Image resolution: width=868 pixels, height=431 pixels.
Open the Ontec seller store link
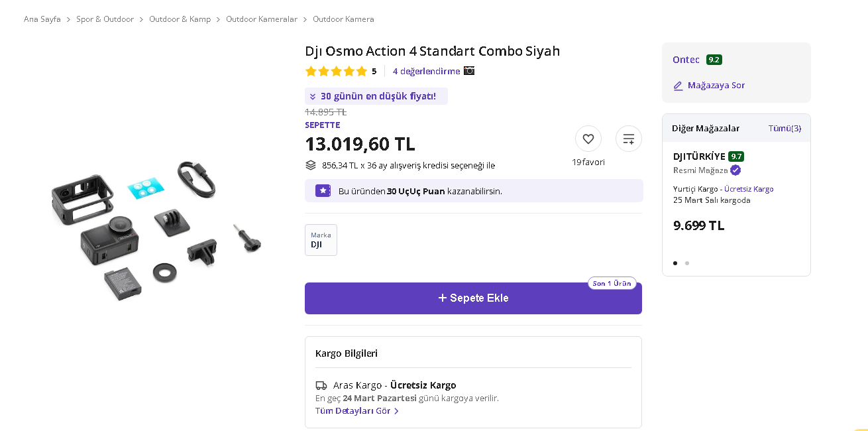click(x=686, y=60)
